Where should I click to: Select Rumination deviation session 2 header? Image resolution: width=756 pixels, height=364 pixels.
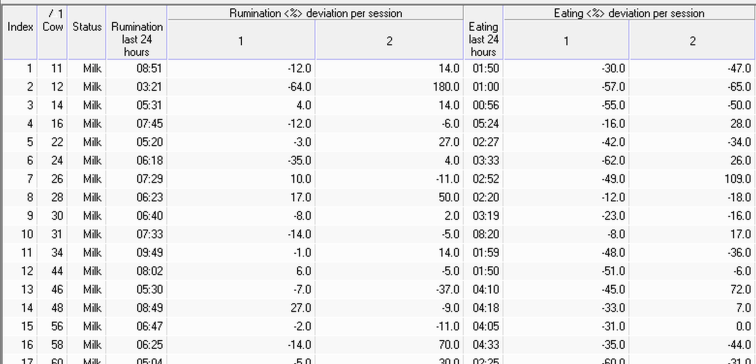pos(389,40)
